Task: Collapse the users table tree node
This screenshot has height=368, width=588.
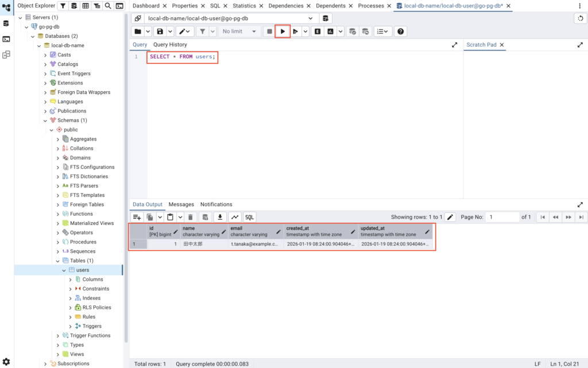Action: (x=64, y=270)
